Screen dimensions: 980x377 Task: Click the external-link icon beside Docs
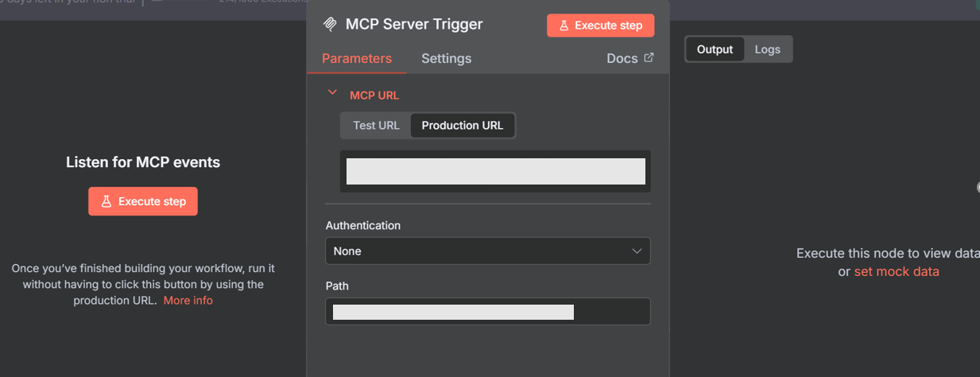coord(649,57)
